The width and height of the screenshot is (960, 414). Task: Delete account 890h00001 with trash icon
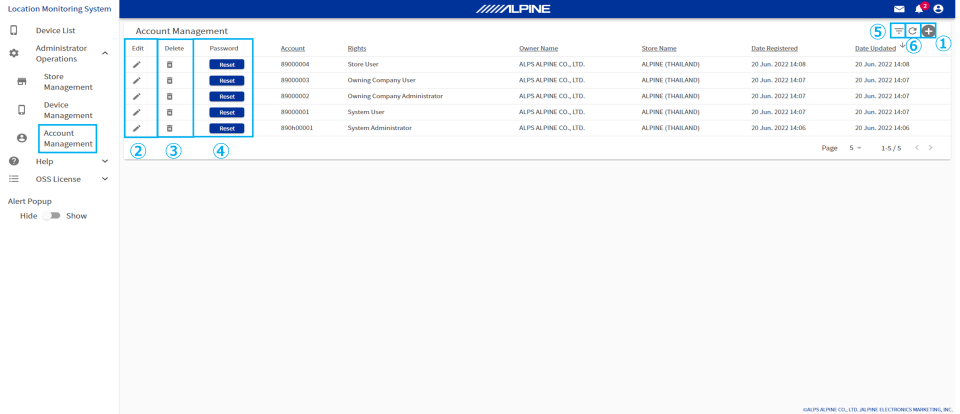tap(170, 128)
